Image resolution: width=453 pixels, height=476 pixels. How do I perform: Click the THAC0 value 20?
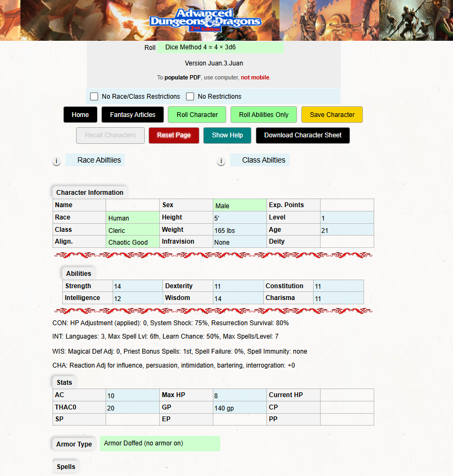tap(132, 408)
